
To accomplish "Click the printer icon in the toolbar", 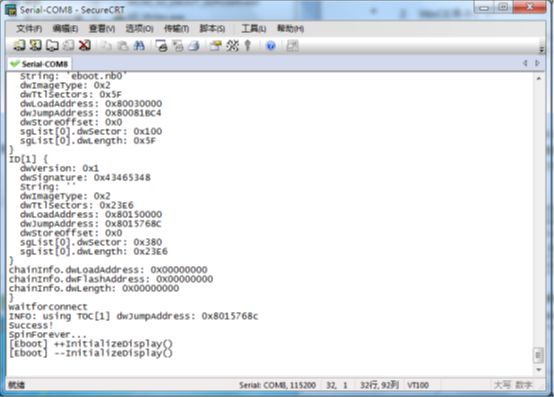I will click(x=194, y=46).
